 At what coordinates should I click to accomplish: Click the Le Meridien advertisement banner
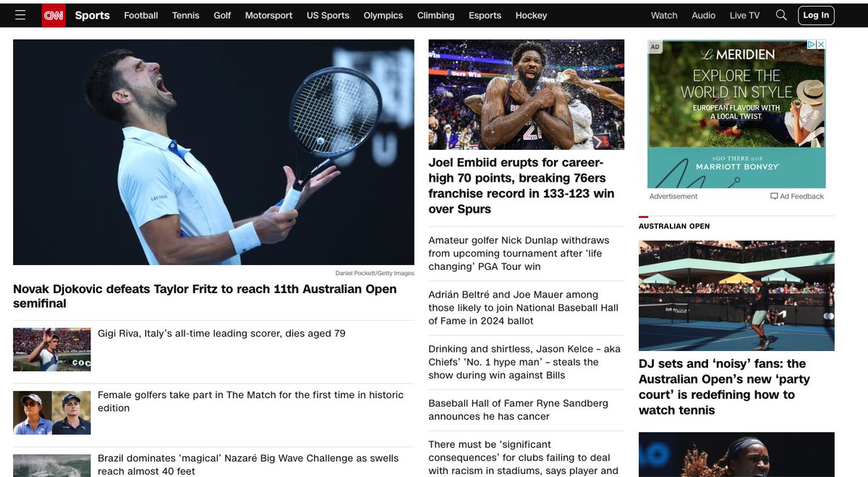tap(736, 114)
